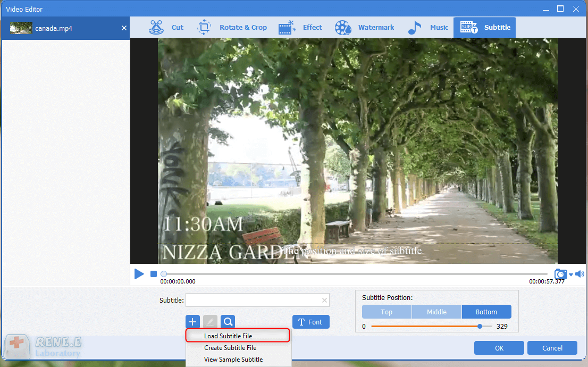Switch to the Watermark tab
The height and width of the screenshot is (367, 588).
pos(365,28)
